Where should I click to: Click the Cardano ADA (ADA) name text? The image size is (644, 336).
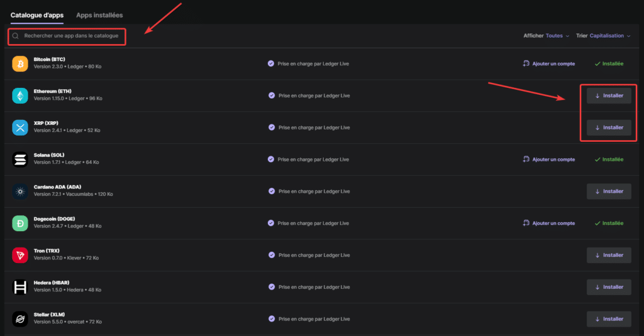[57, 187]
